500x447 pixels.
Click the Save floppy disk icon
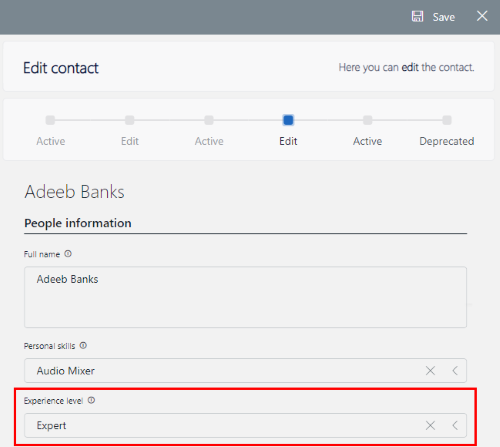pyautogui.click(x=417, y=16)
